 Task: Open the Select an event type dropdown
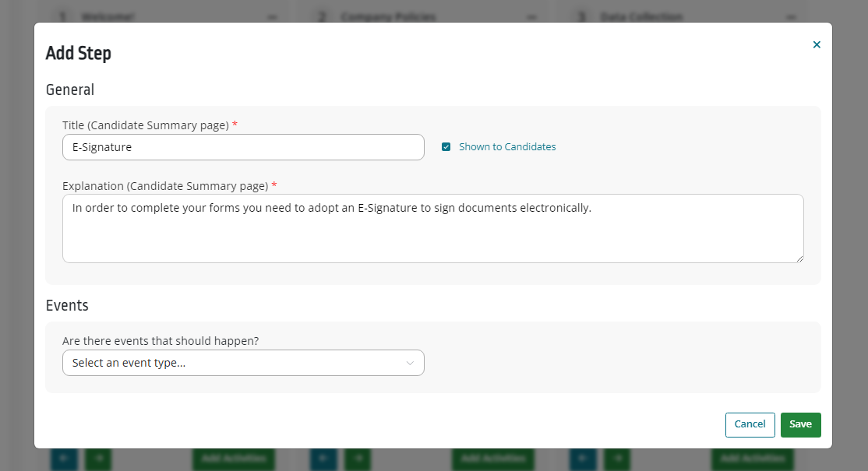244,364
